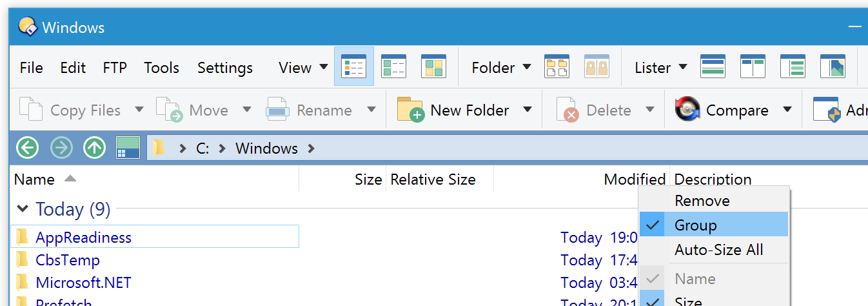Click the disabled locked folder pair icon
Screen dimensions: 868x306
click(597, 66)
